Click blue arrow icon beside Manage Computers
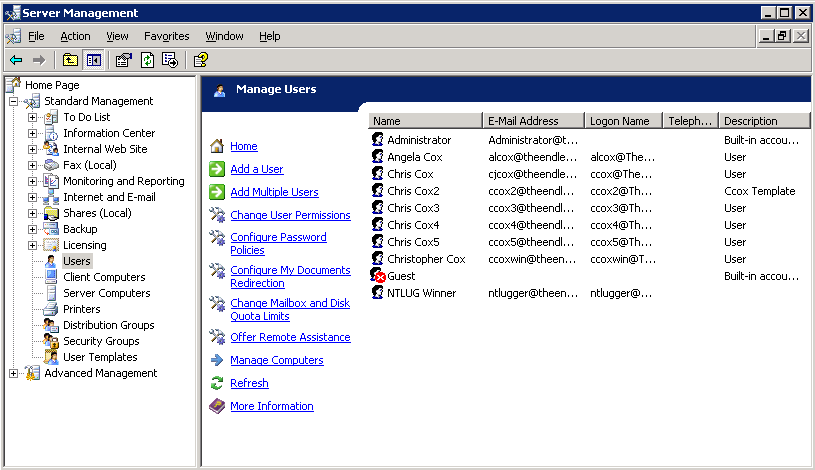 coord(217,360)
